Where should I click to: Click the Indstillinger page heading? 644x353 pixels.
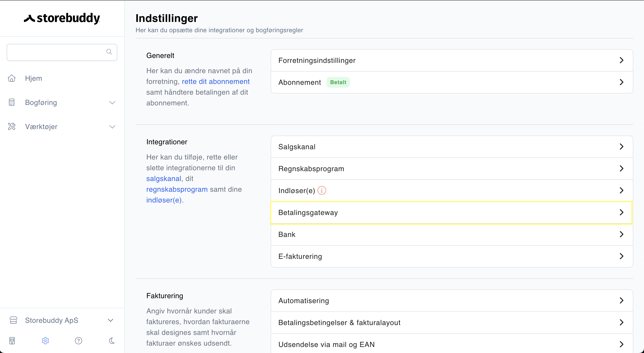pyautogui.click(x=166, y=18)
